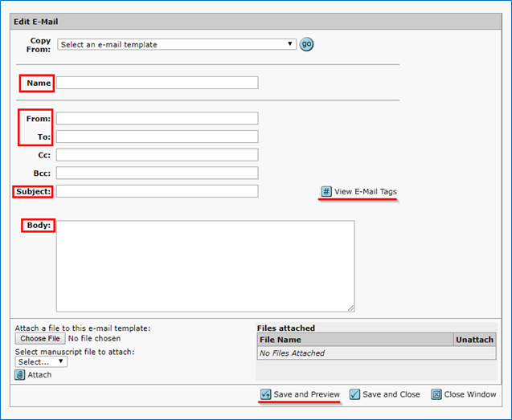
Task: Place cursor in the Bcc field
Action: [x=157, y=173]
